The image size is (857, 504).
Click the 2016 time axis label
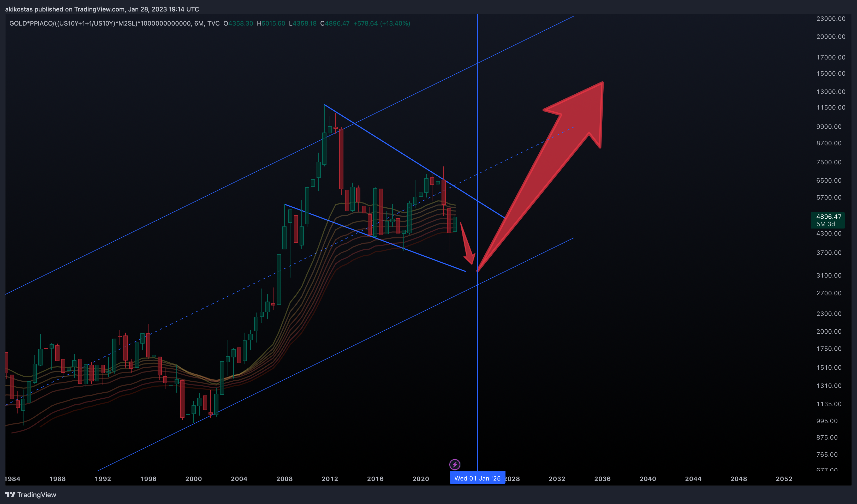pos(376,479)
